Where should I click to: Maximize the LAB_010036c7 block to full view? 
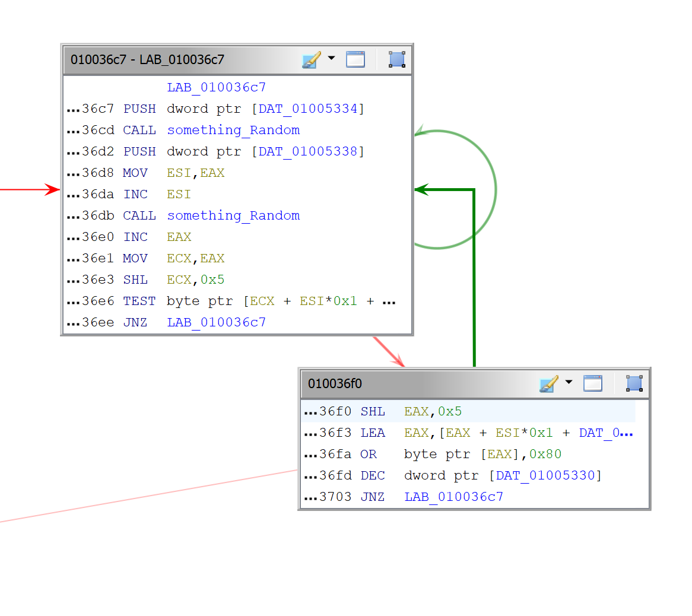click(x=355, y=59)
